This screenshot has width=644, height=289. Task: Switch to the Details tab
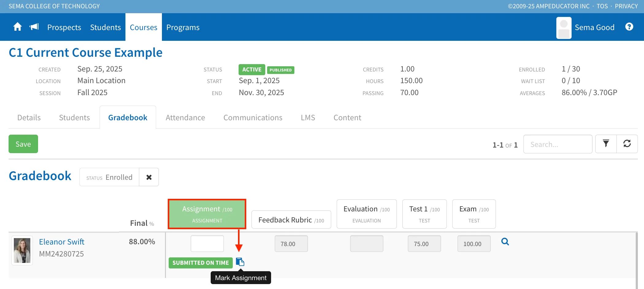pos(29,118)
